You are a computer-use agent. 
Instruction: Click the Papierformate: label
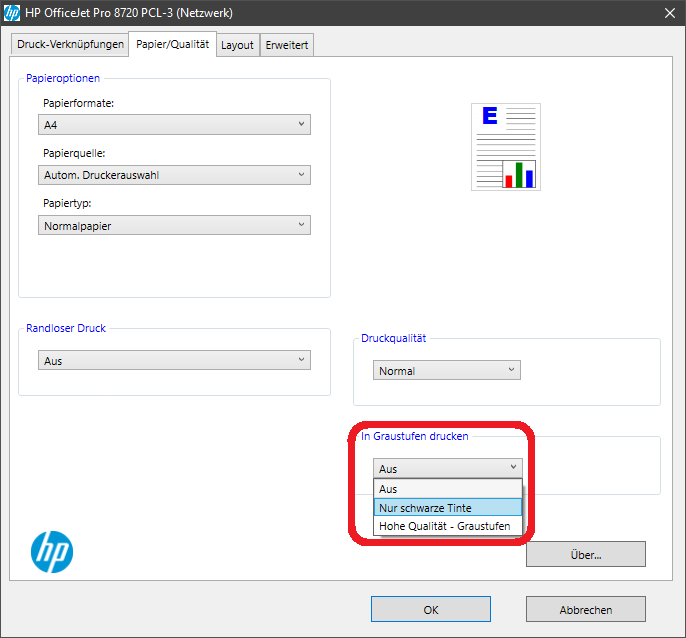pyautogui.click(x=78, y=103)
